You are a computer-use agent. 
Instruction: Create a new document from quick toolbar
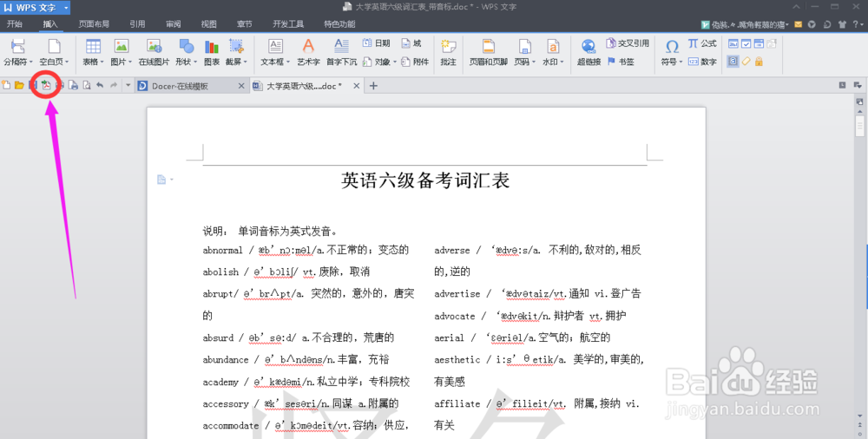click(6, 85)
